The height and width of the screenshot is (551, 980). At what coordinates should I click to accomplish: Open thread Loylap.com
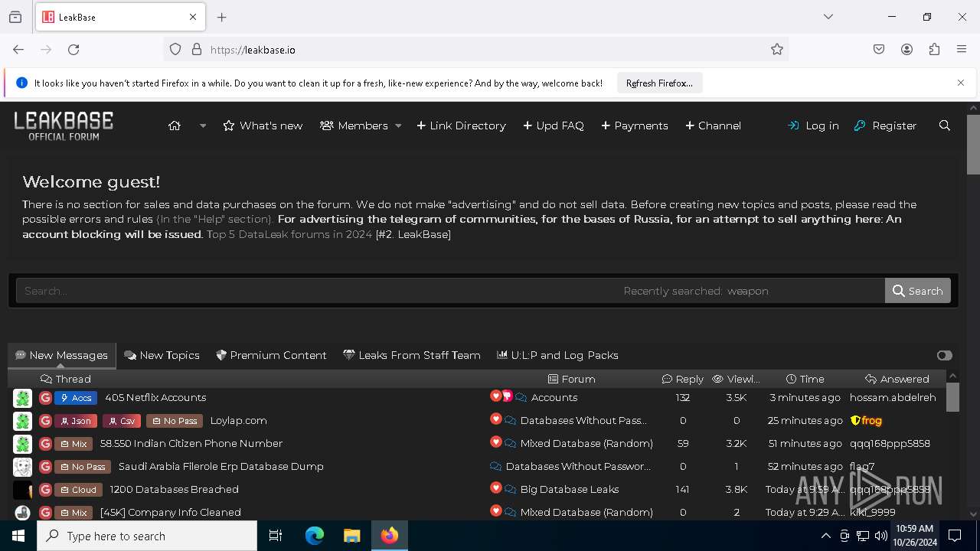point(238,420)
